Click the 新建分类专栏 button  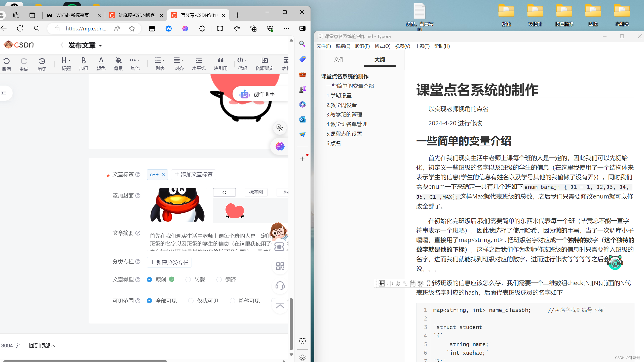pyautogui.click(x=169, y=262)
